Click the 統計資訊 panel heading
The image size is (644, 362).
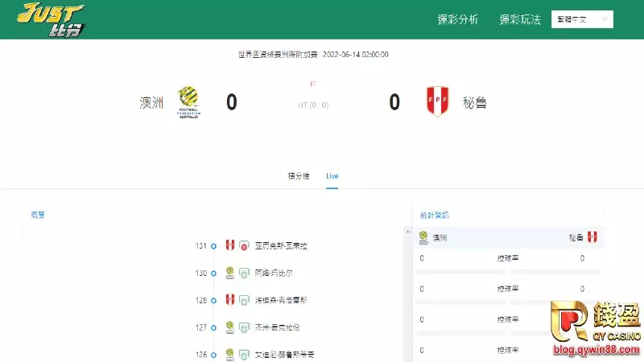435,215
